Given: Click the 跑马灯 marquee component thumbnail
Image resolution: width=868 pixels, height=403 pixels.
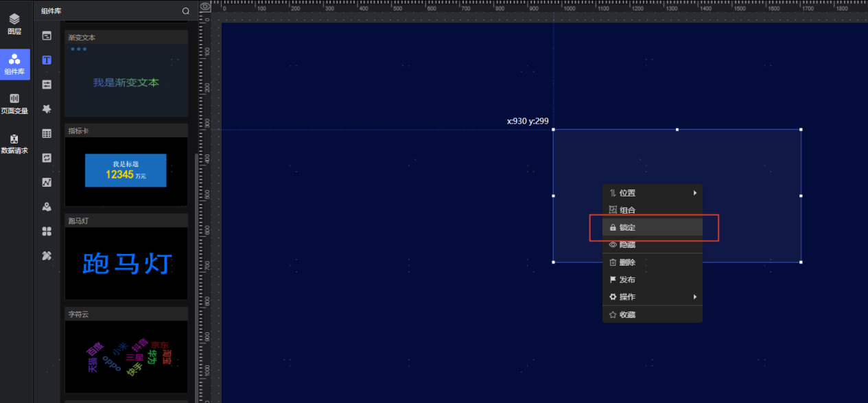Looking at the screenshot, I should pos(126,263).
